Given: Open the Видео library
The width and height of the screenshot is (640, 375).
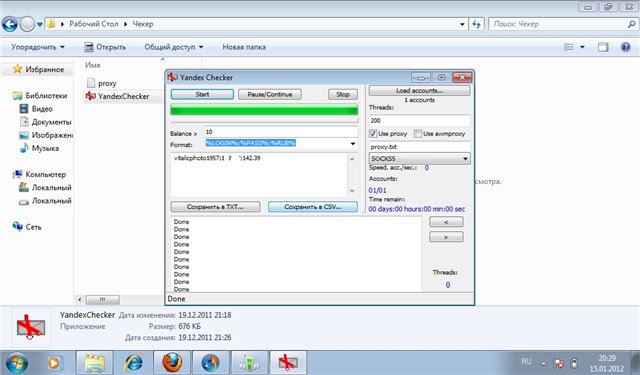Looking at the screenshot, I should point(36,109).
